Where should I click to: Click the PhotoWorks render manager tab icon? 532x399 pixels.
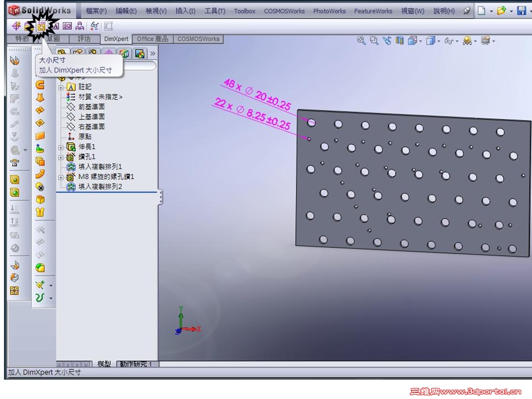[x=140, y=53]
